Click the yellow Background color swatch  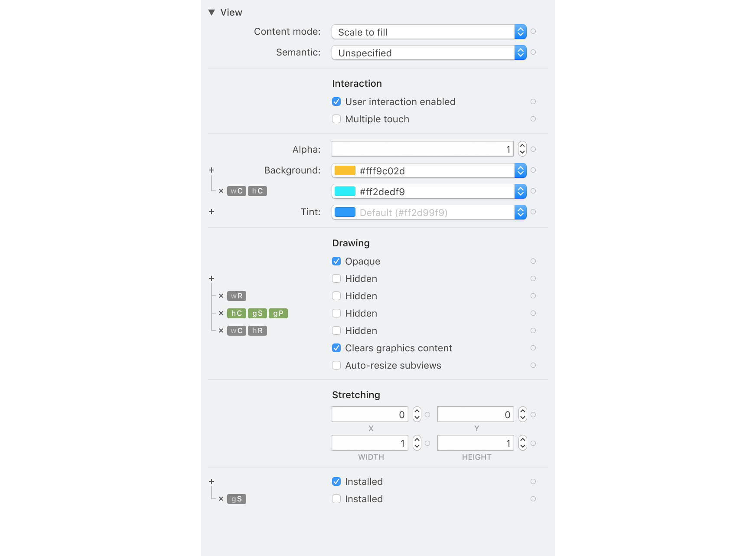[344, 170]
